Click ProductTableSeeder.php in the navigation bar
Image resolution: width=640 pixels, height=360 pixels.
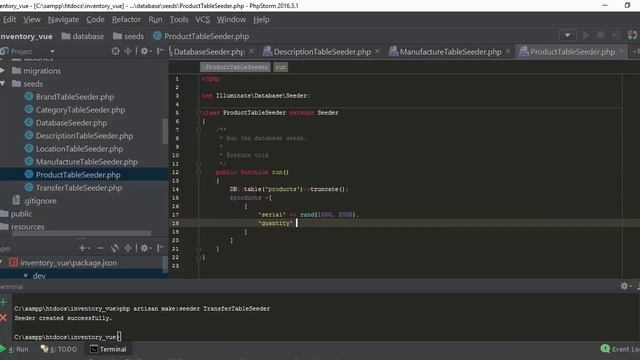pyautogui.click(x=207, y=36)
